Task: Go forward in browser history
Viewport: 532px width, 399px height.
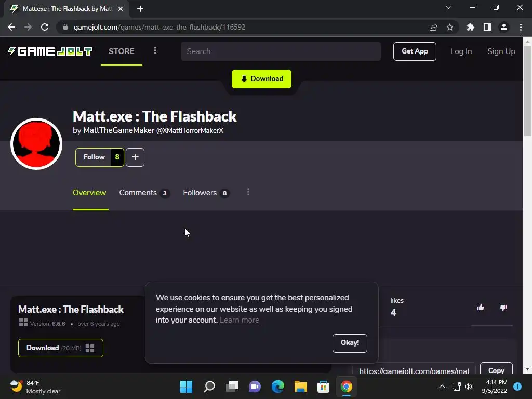Action: 28,27
